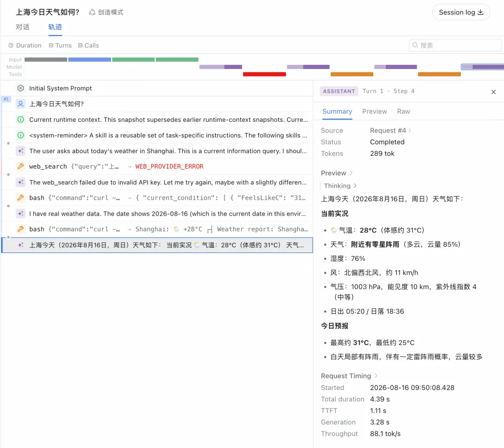Select the 88.1 tok/s throughput value
The height and width of the screenshot is (448, 504).
385,434
